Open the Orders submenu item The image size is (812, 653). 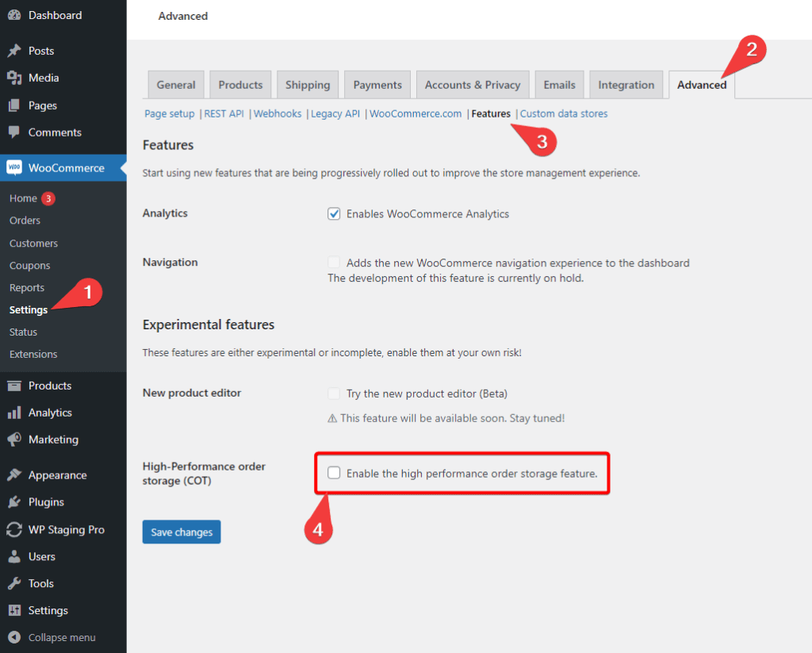25,221
